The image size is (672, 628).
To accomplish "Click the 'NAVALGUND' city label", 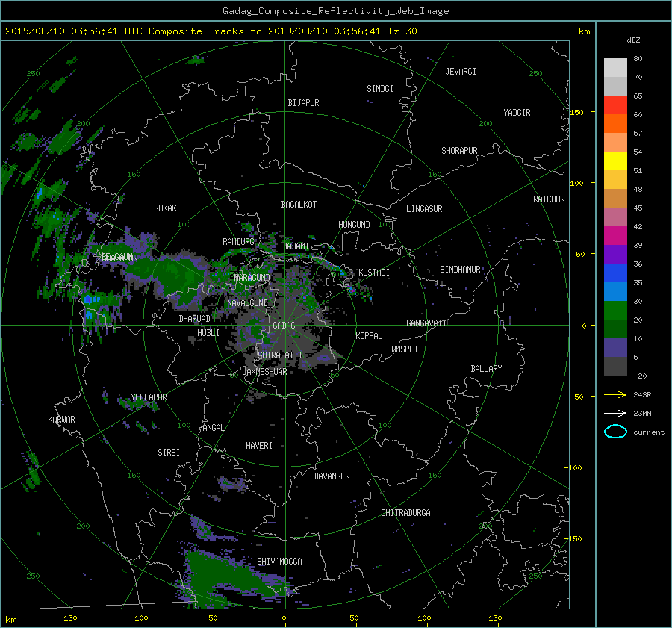I will click(x=247, y=303).
